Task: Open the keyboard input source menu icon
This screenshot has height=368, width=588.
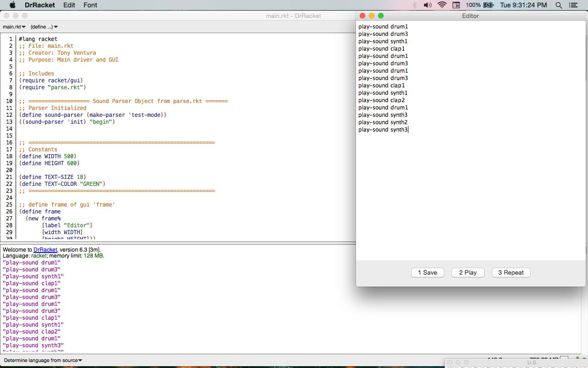Action: [x=456, y=5]
